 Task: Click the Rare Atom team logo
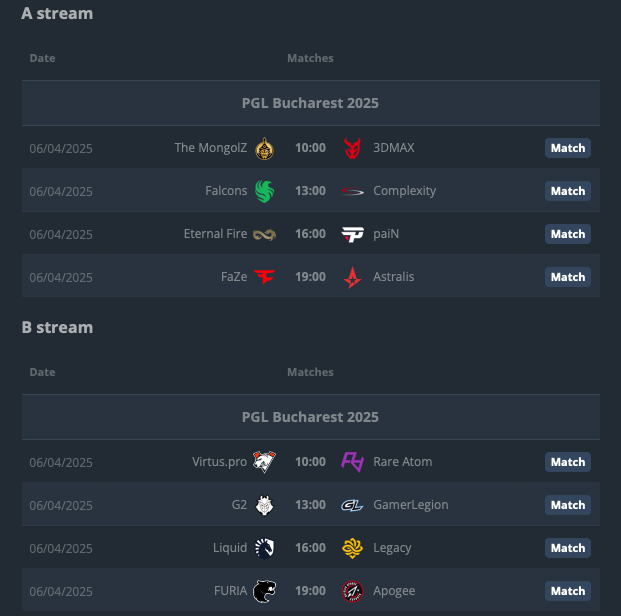(x=352, y=462)
